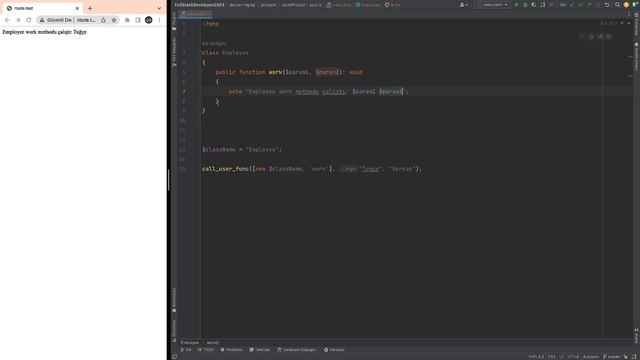Reload the route.test page
The width and height of the screenshot is (640, 360).
[x=29, y=20]
